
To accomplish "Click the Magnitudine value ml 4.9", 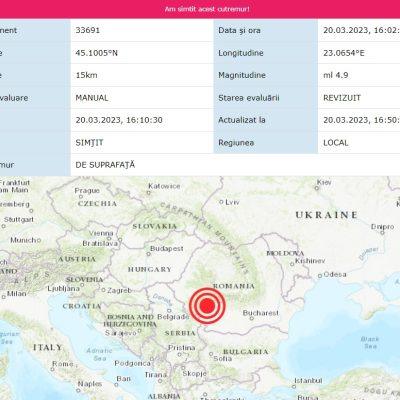I will click(x=359, y=75).
